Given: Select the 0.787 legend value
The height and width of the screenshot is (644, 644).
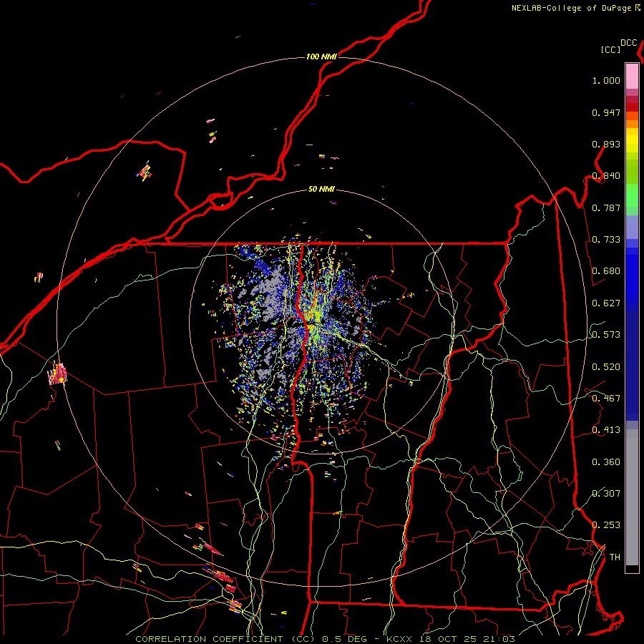Looking at the screenshot, I should [x=606, y=208].
